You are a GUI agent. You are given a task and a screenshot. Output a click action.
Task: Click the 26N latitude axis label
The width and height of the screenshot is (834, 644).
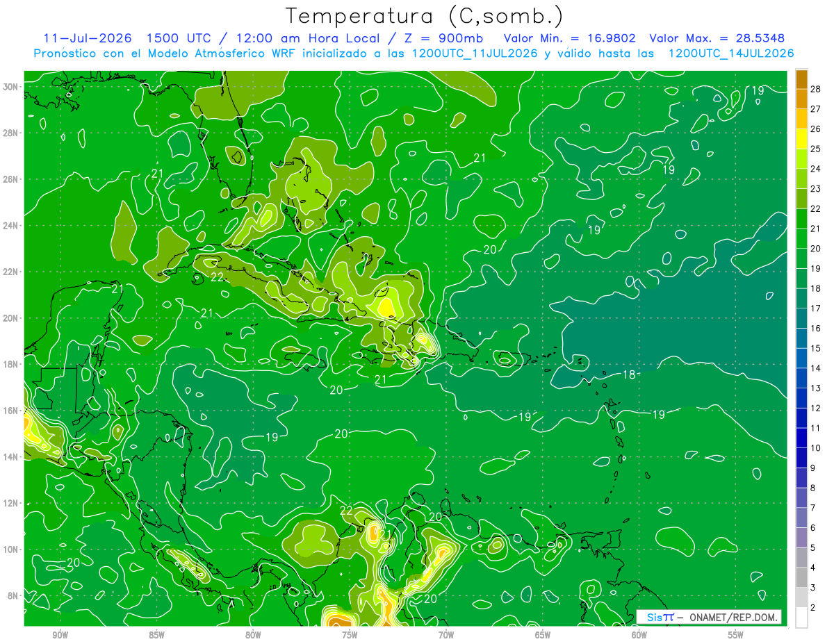tap(11, 179)
